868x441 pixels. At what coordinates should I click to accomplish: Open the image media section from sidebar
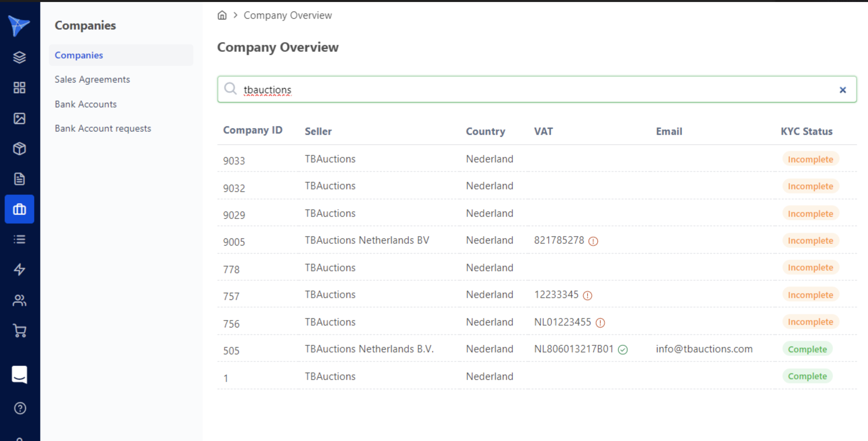[19, 118]
